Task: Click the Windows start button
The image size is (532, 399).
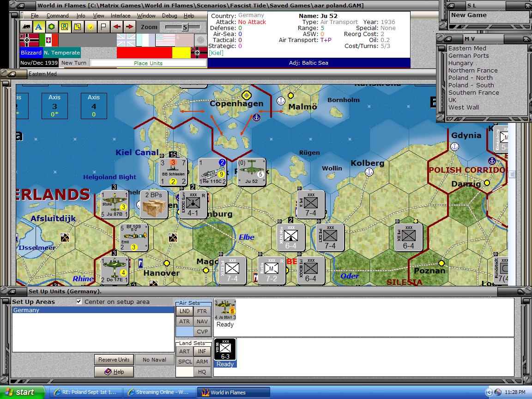Action: click(x=22, y=392)
